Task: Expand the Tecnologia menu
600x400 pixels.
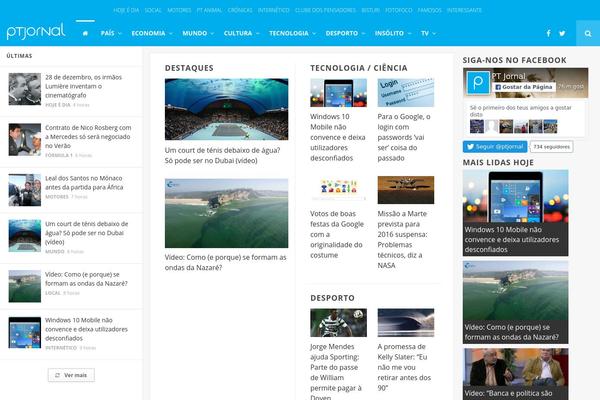Action: point(292,33)
